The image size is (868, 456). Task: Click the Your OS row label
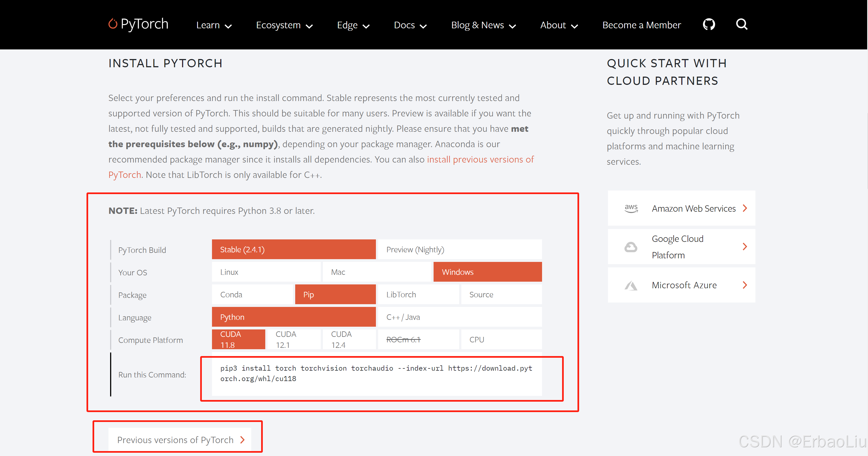click(133, 273)
